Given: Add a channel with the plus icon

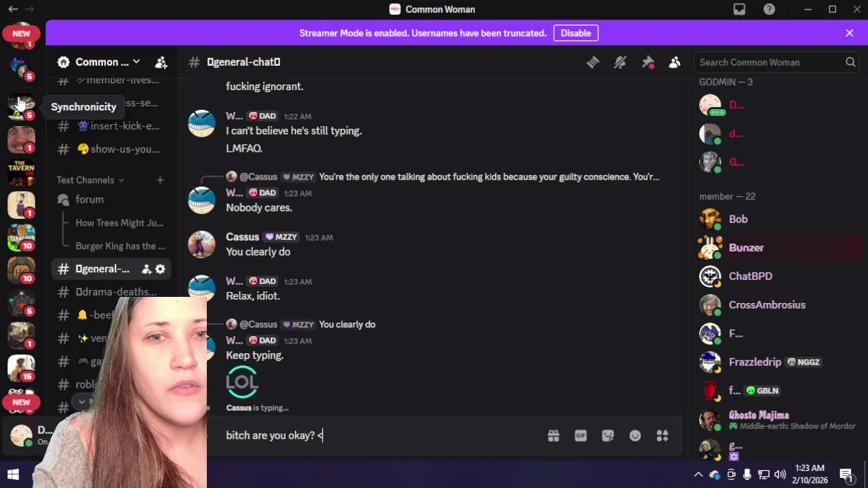Looking at the screenshot, I should click(160, 180).
